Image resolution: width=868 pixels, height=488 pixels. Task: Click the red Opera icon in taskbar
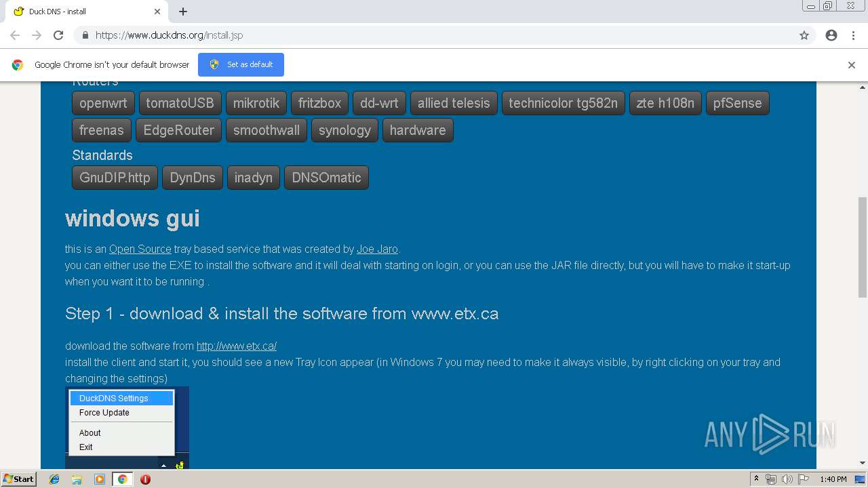[145, 479]
